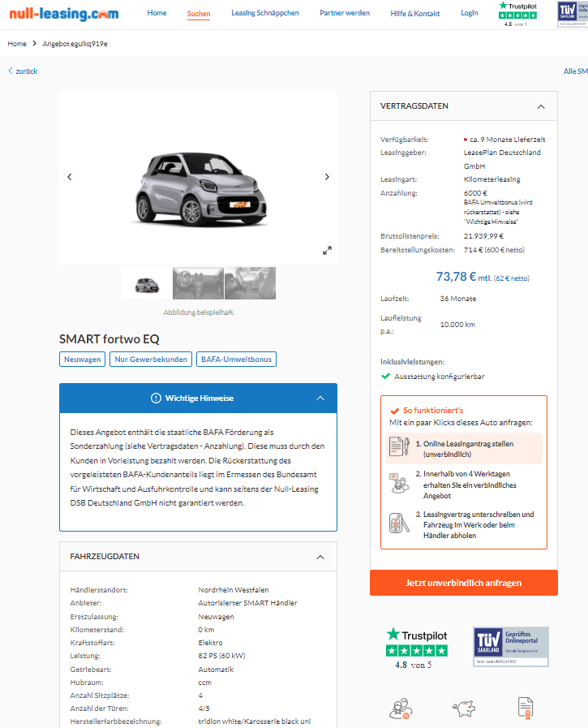The image size is (588, 728).
Task: Click the Automatik Getriebeart value
Action: pos(216,670)
